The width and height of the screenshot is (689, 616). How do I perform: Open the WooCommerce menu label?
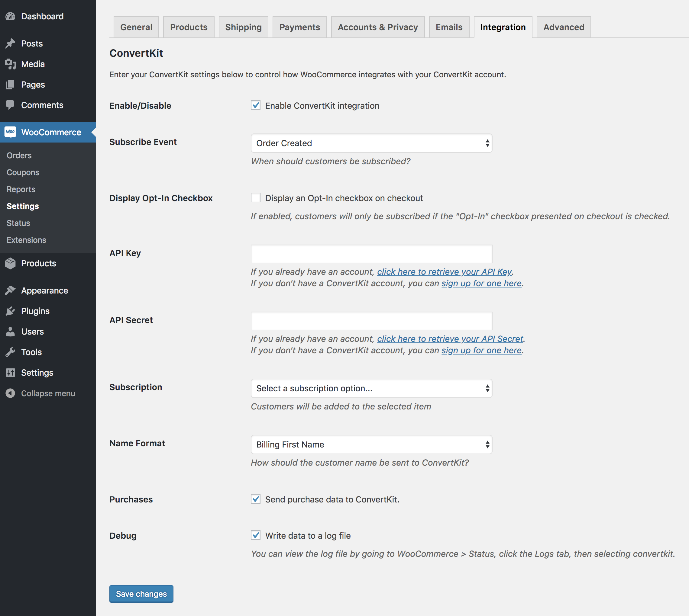51,132
